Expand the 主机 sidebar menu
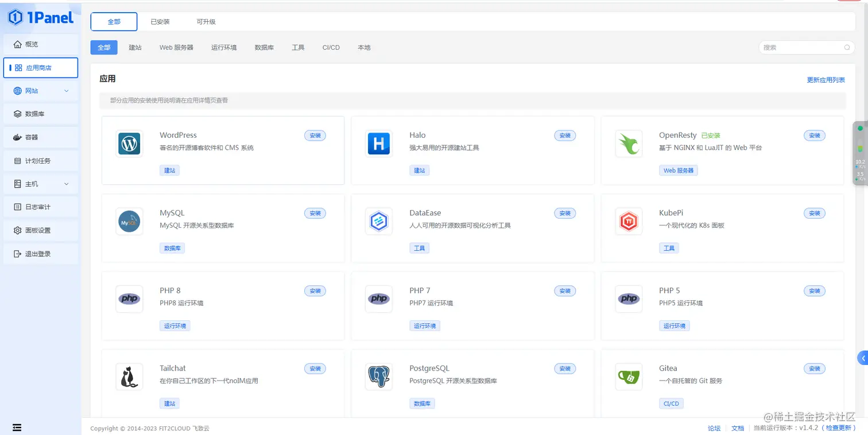868x435 pixels. [x=41, y=184]
